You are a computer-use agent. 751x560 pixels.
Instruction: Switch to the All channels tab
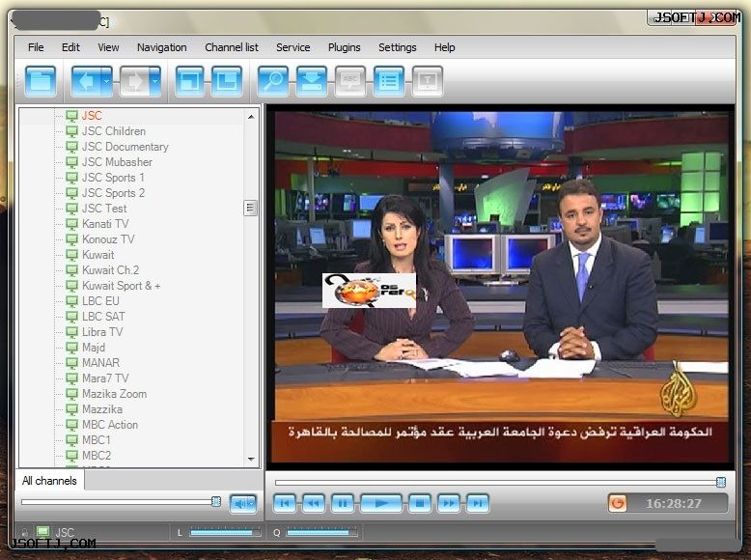(x=49, y=481)
